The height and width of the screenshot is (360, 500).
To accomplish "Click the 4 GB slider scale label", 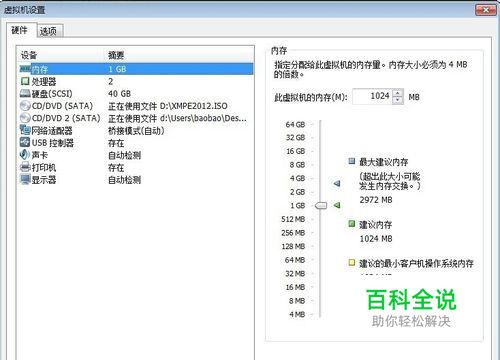I will click(297, 178).
